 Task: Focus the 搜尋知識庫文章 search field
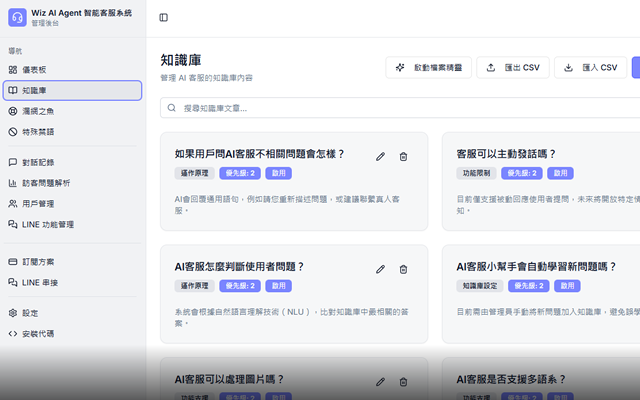click(400, 107)
